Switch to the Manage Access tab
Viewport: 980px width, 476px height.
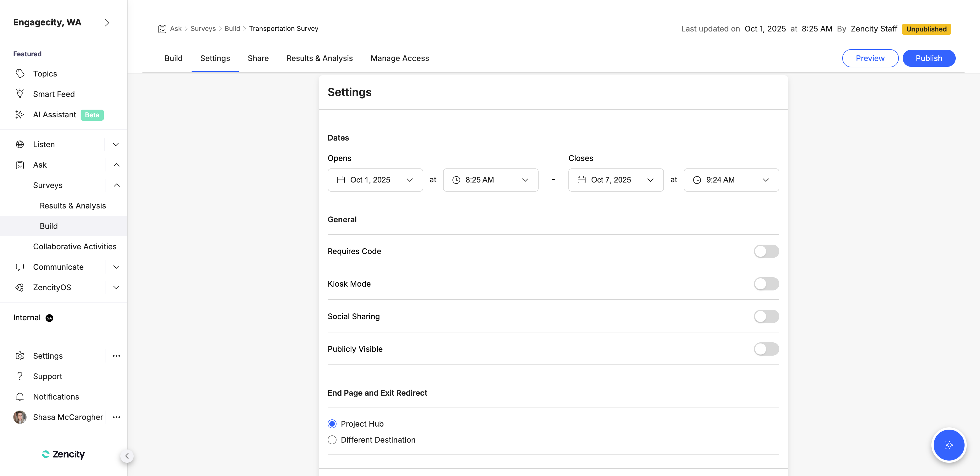[x=399, y=58]
